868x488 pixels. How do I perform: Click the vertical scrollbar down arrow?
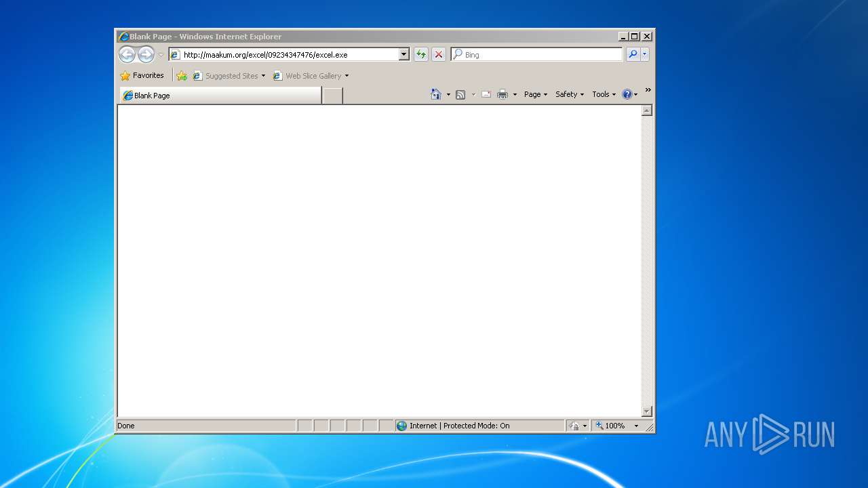point(647,411)
